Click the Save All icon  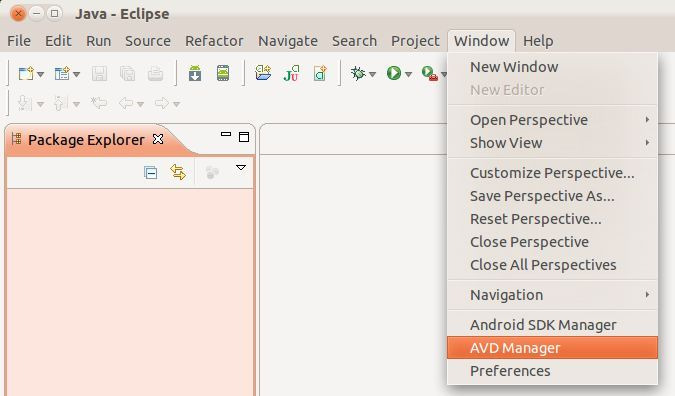tap(127, 74)
